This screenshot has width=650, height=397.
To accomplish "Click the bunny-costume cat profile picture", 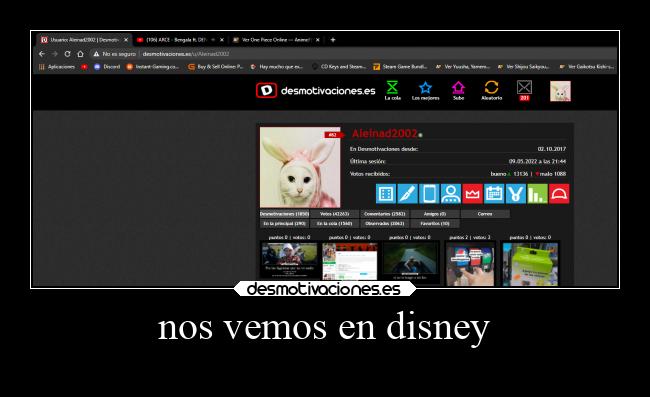I will [x=300, y=167].
